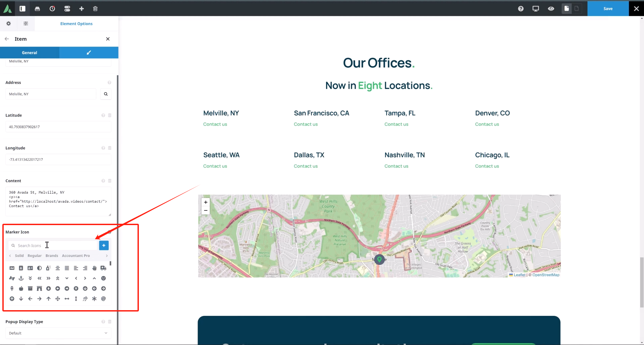Image resolution: width=644 pixels, height=345 pixels.
Task: Open the history clock icon
Action: click(x=52, y=9)
